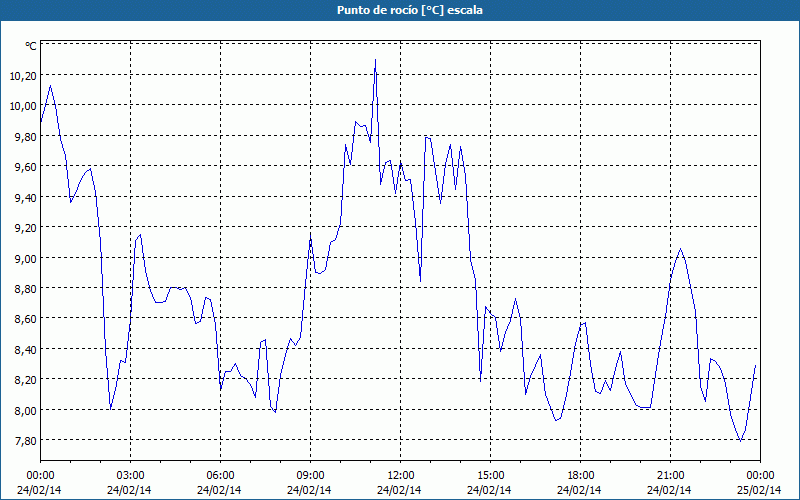Screen dimensions: 800x500
Task: Pick the 9,00 value on the vertical axis
Action: pos(26,258)
